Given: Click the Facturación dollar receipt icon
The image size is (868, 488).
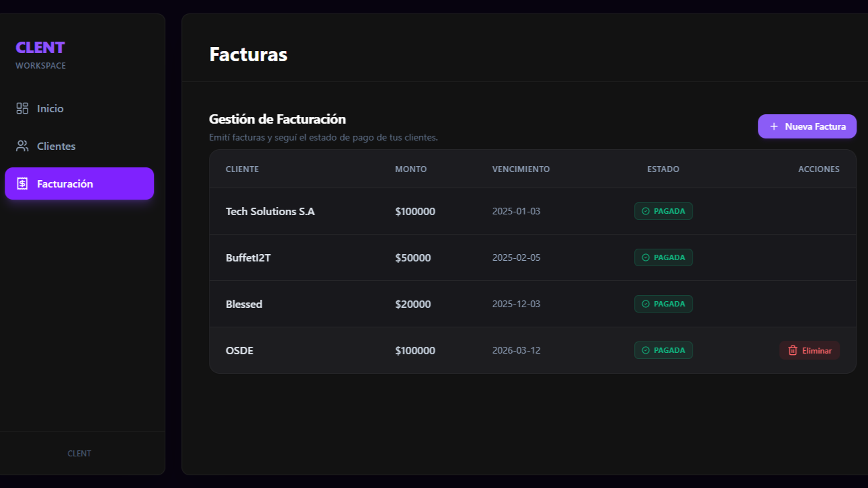Looking at the screenshot, I should click(x=22, y=184).
